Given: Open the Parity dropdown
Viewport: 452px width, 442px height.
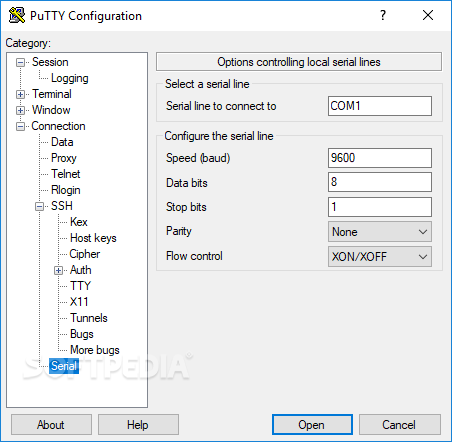Looking at the screenshot, I should (x=380, y=232).
